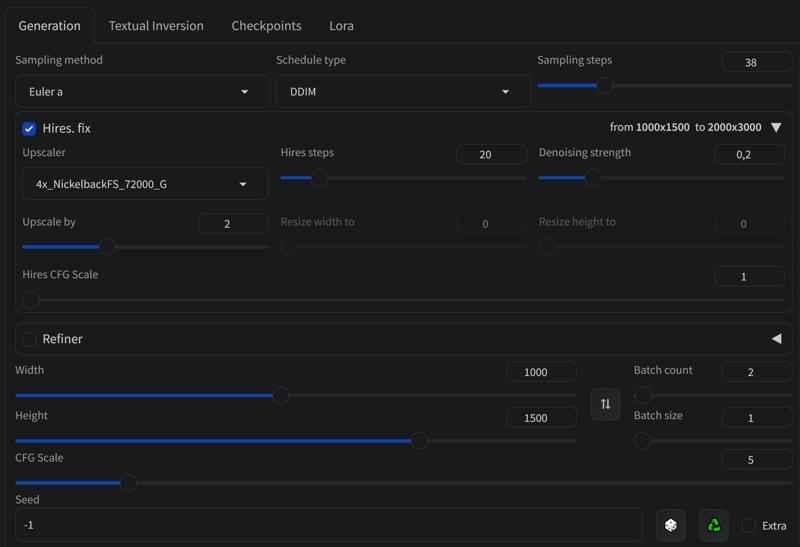Expand the Refiner section triangle

(776, 339)
